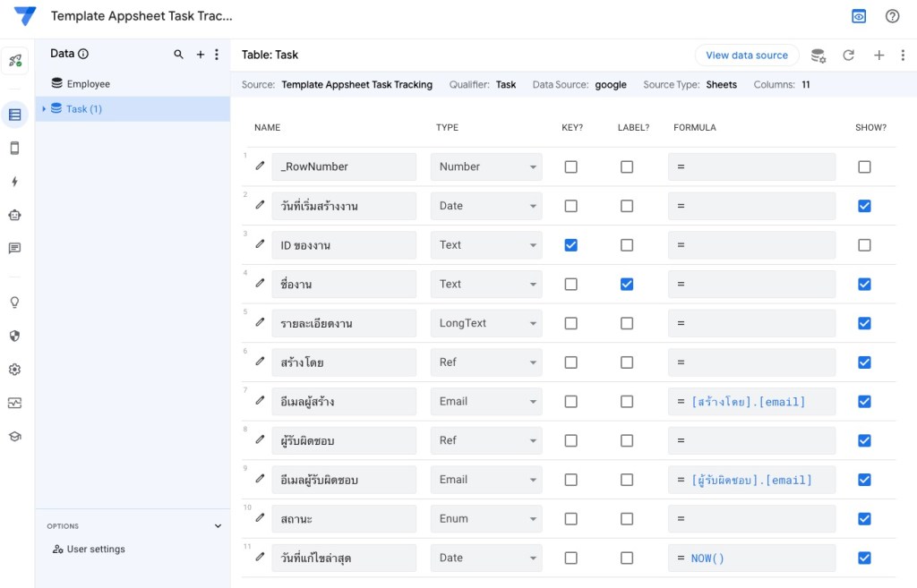Open table settings database gear icon
Viewport: 917px width, 588px height.
click(818, 55)
